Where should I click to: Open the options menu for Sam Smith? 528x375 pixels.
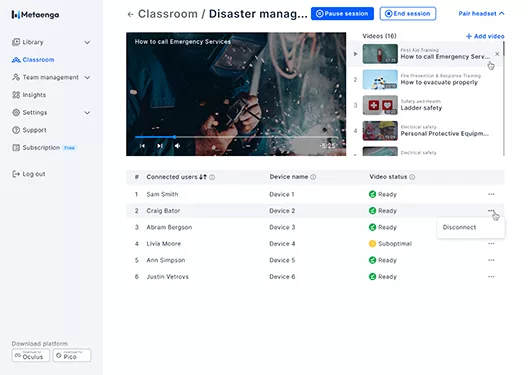(491, 194)
